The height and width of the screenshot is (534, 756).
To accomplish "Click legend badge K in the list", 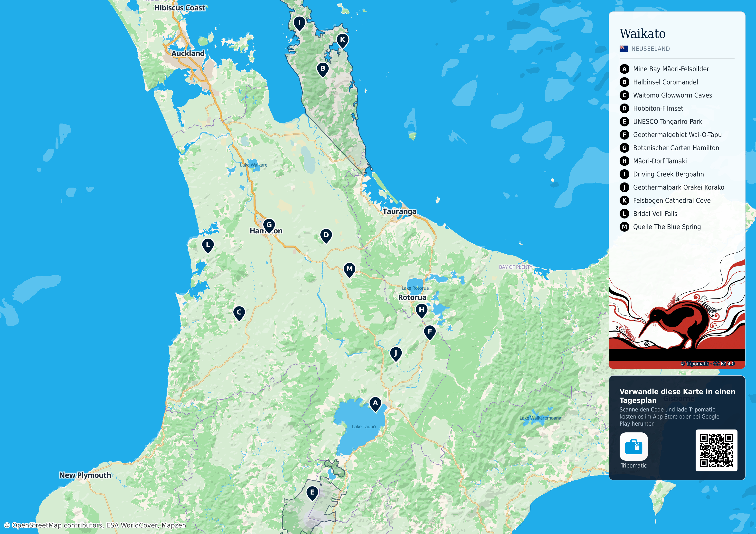I will click(624, 200).
